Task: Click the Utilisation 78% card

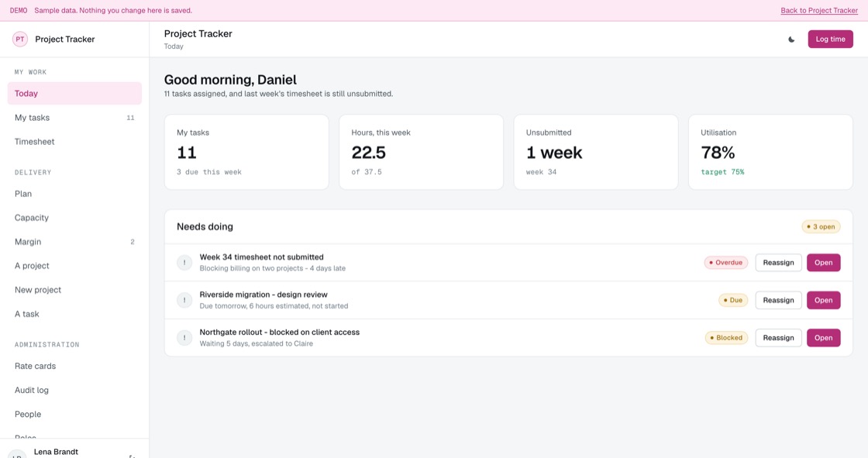Action: tap(770, 153)
